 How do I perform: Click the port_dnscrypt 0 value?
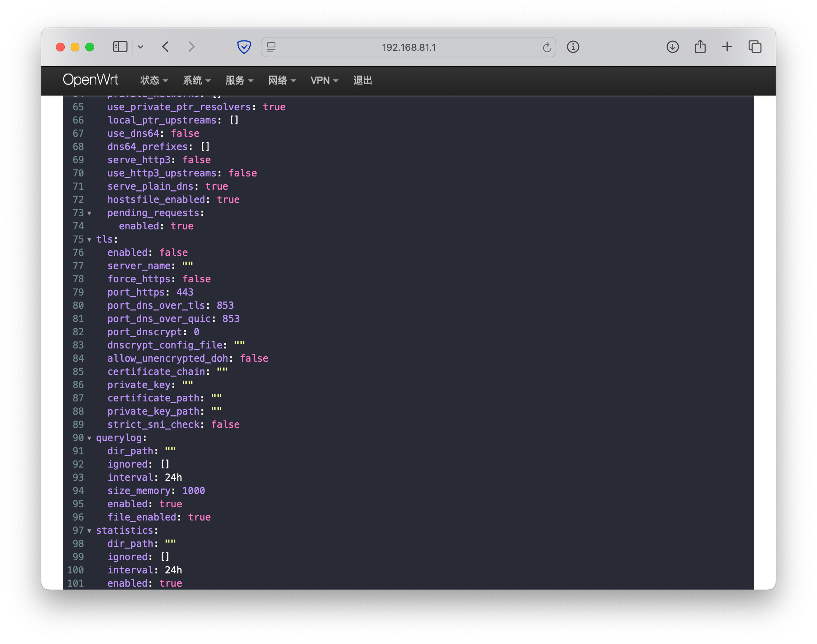[196, 332]
